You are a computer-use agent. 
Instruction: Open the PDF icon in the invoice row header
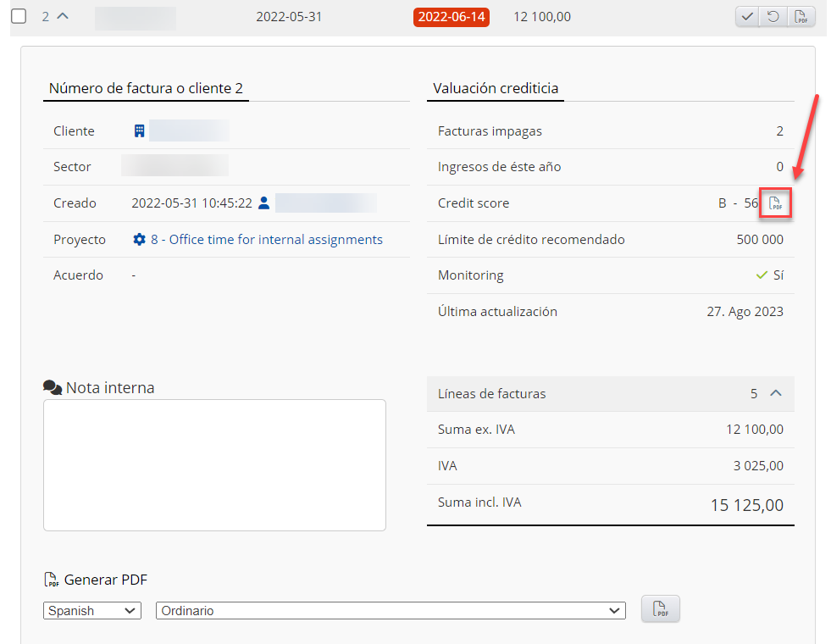pos(798,17)
